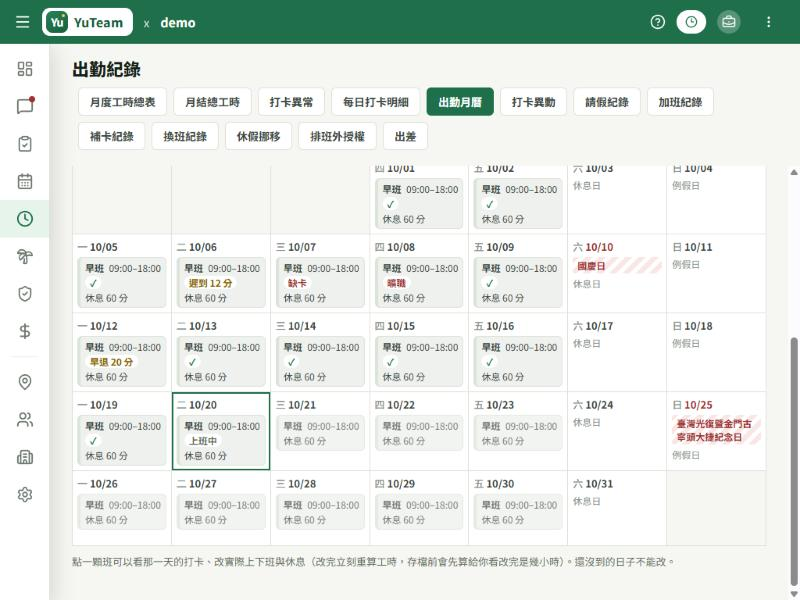Viewport: 800px width, 600px height.
Task: Click the 六 10/31 date label
Action: (593, 484)
